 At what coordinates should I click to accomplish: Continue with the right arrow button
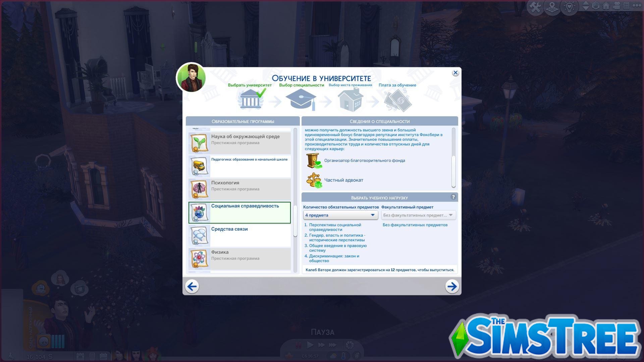click(452, 287)
